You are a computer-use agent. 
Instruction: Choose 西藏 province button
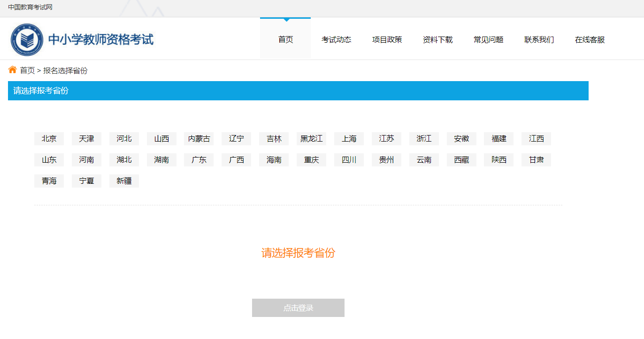point(461,160)
